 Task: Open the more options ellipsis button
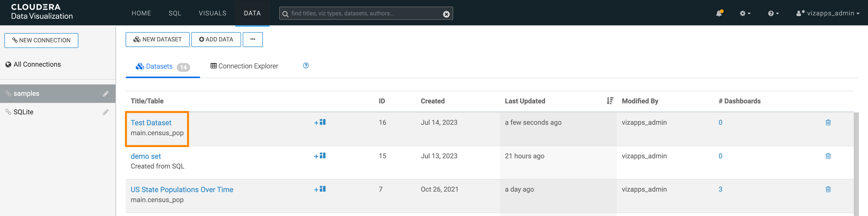[253, 40]
